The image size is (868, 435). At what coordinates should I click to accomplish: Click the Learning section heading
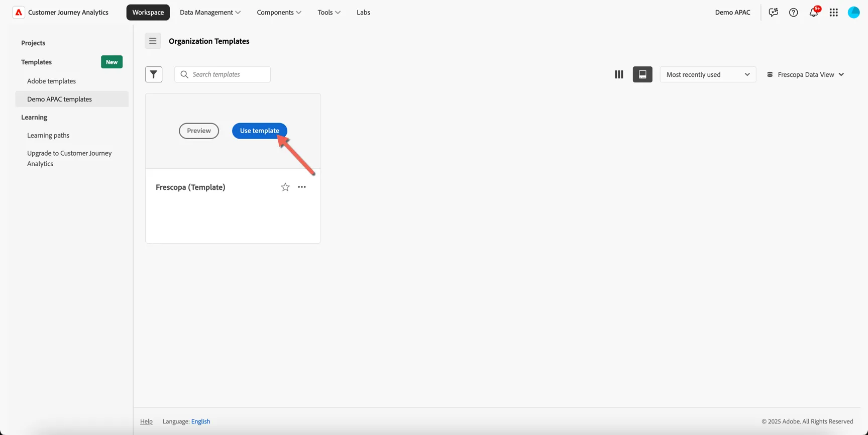click(x=34, y=118)
